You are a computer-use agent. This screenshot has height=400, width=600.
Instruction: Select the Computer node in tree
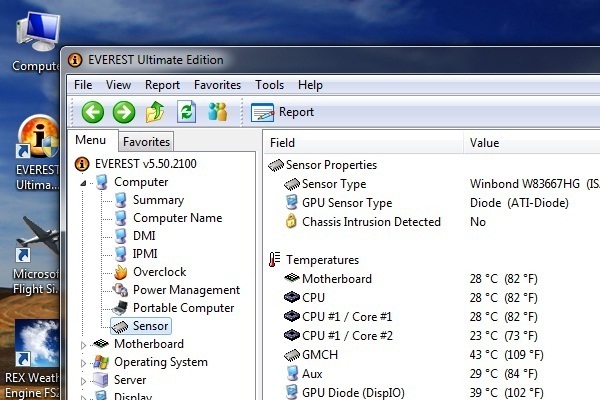point(132,182)
